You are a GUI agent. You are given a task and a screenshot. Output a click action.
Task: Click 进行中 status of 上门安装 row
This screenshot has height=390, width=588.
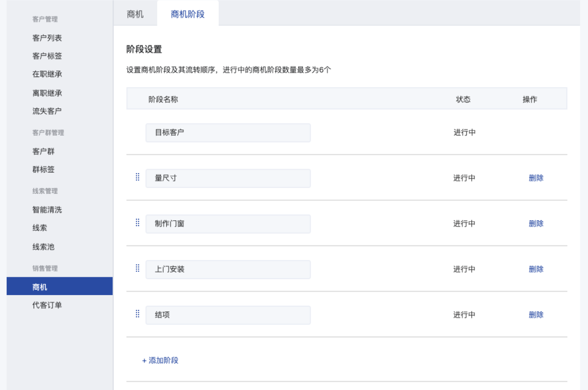pos(464,269)
